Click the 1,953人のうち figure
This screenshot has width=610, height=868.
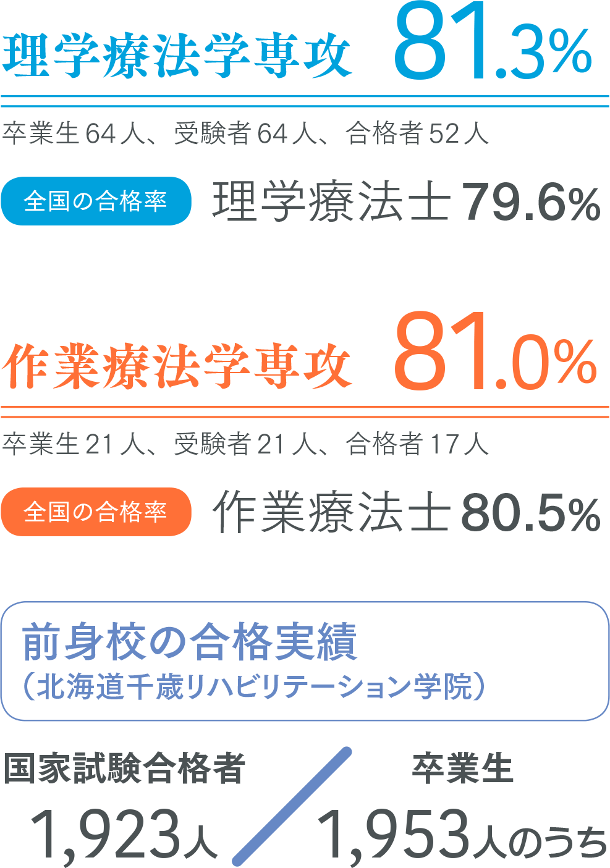461,835
